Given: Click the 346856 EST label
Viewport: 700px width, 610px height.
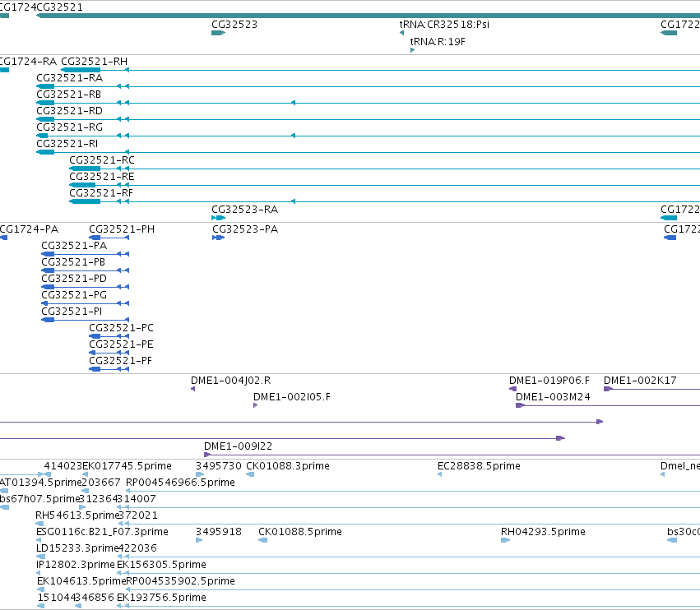Looking at the screenshot, I should pyautogui.click(x=95, y=598).
